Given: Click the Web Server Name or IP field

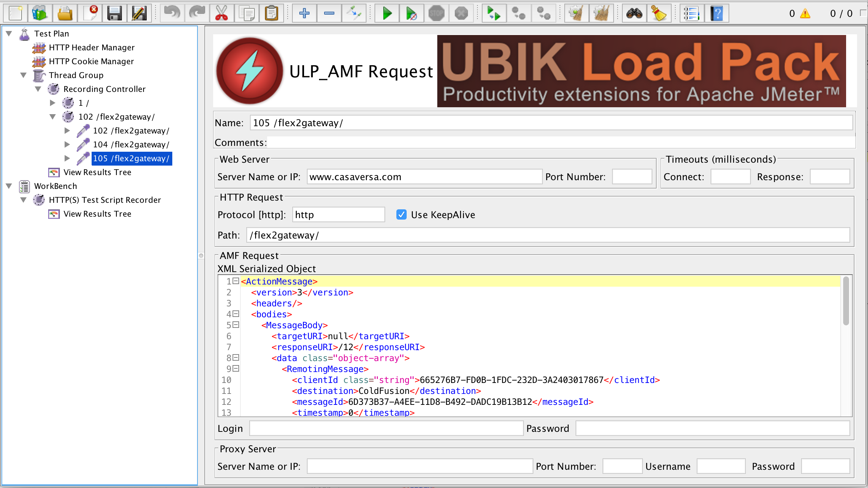Looking at the screenshot, I should (x=425, y=177).
